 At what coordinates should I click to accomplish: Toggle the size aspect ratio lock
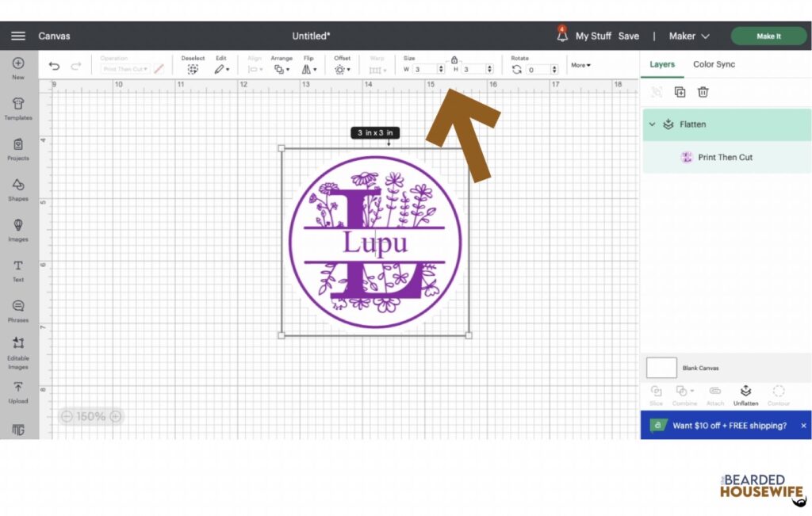click(x=454, y=59)
